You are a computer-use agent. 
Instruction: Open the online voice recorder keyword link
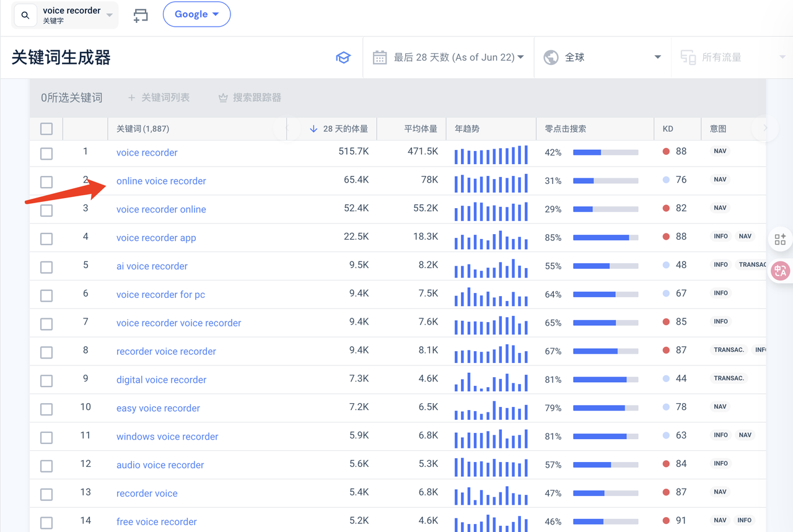pos(161,181)
